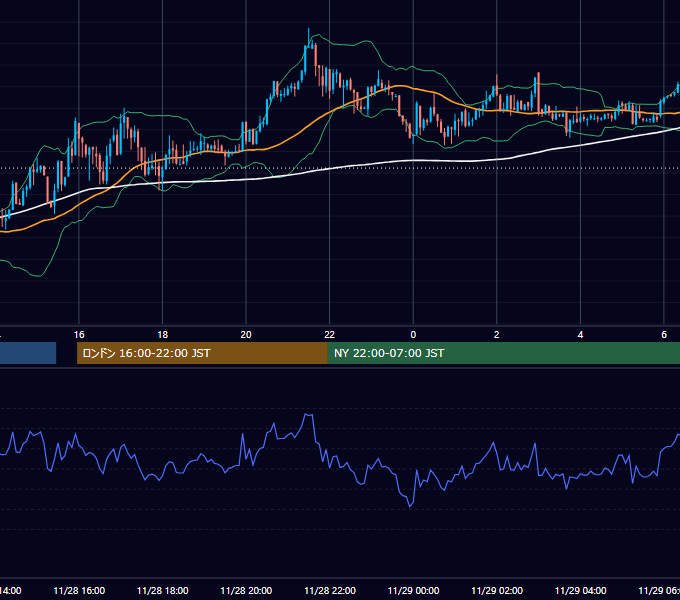This screenshot has width=680, height=600.
Task: Click the 16 hour label on price chart axis
Action: (79, 335)
